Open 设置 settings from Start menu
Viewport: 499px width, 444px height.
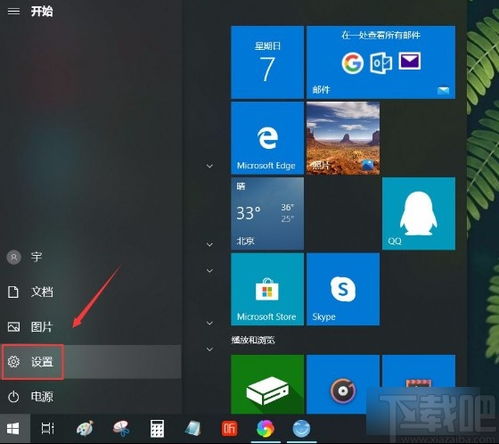[91, 362]
